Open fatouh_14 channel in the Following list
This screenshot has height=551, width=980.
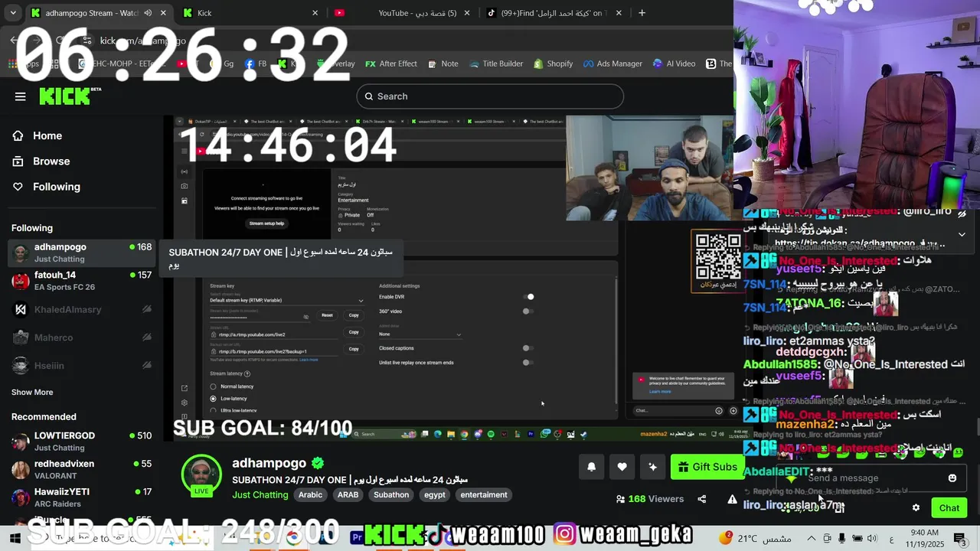(82, 281)
